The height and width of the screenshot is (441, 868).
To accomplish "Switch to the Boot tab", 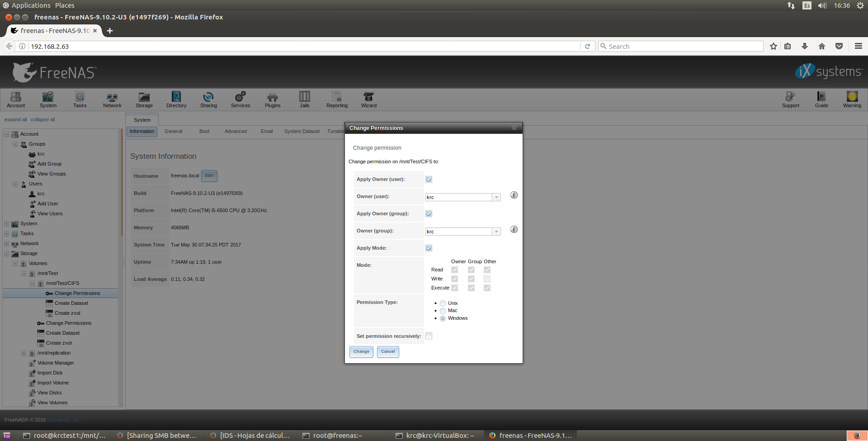I will click(x=204, y=131).
